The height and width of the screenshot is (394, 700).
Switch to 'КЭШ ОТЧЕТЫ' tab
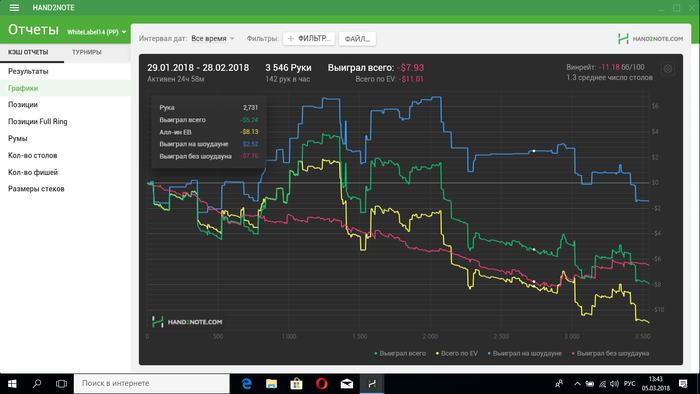click(28, 52)
